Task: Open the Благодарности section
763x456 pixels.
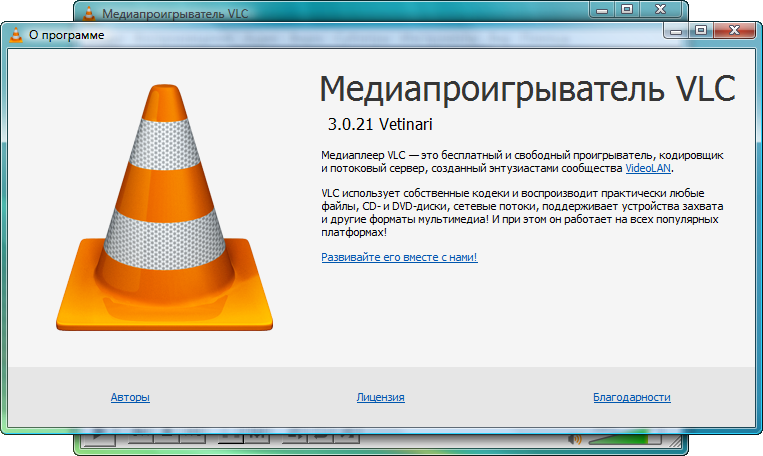Action: point(631,397)
